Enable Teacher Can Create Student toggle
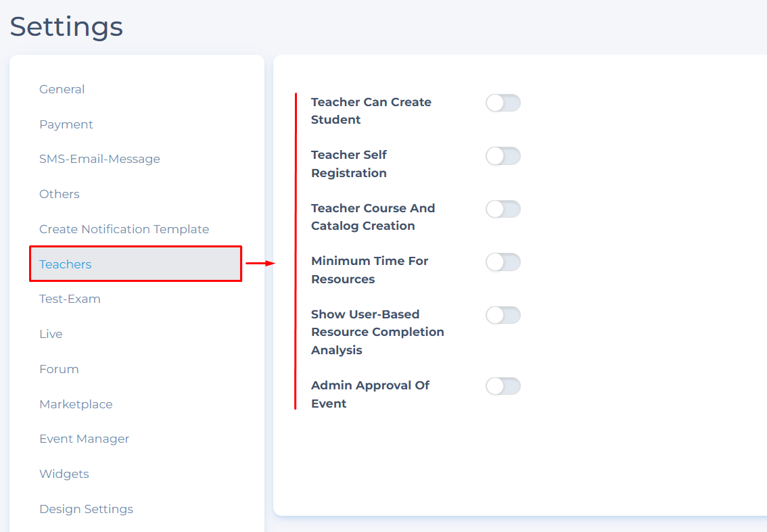 pyautogui.click(x=503, y=103)
